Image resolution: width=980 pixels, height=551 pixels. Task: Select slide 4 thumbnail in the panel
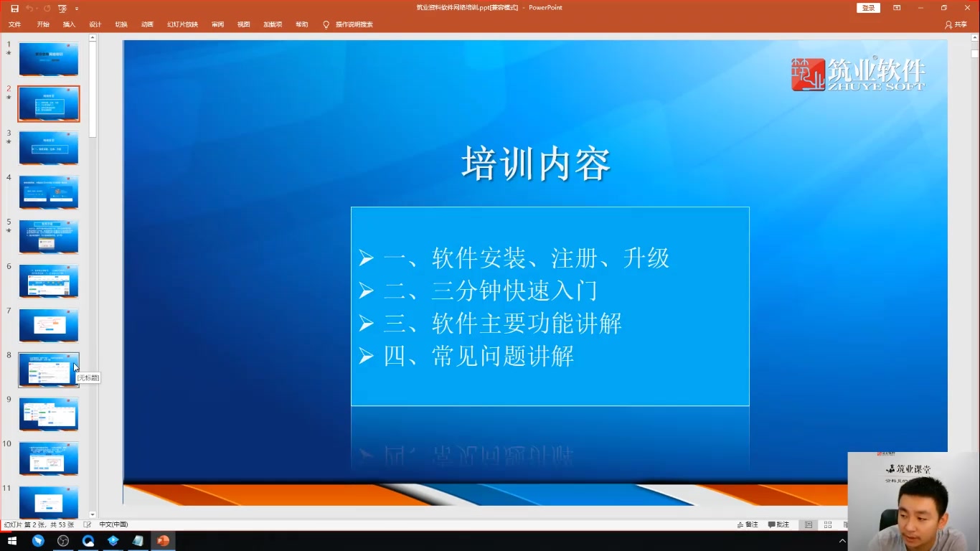(x=49, y=192)
